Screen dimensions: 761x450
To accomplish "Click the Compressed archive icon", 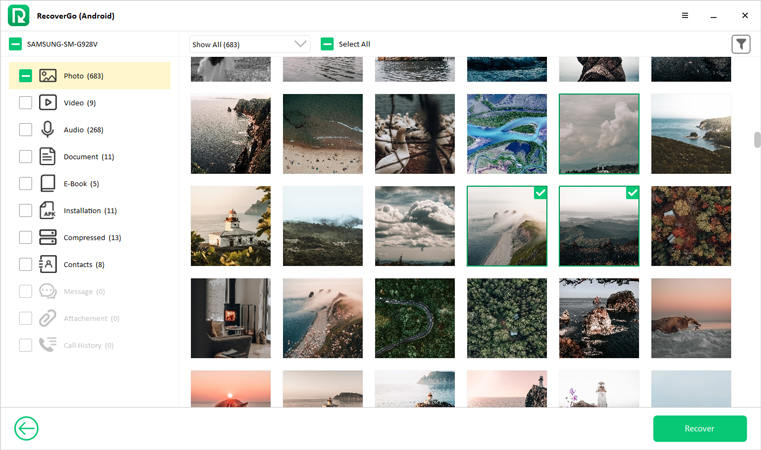I will [x=47, y=237].
